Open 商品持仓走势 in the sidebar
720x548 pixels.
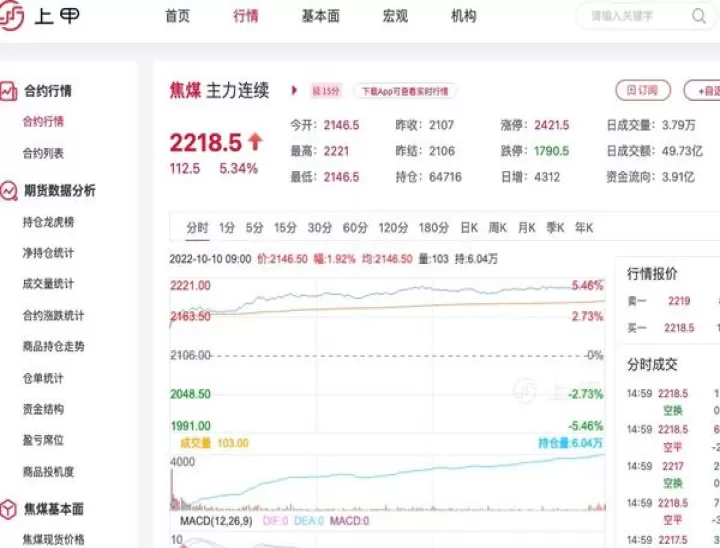53,346
